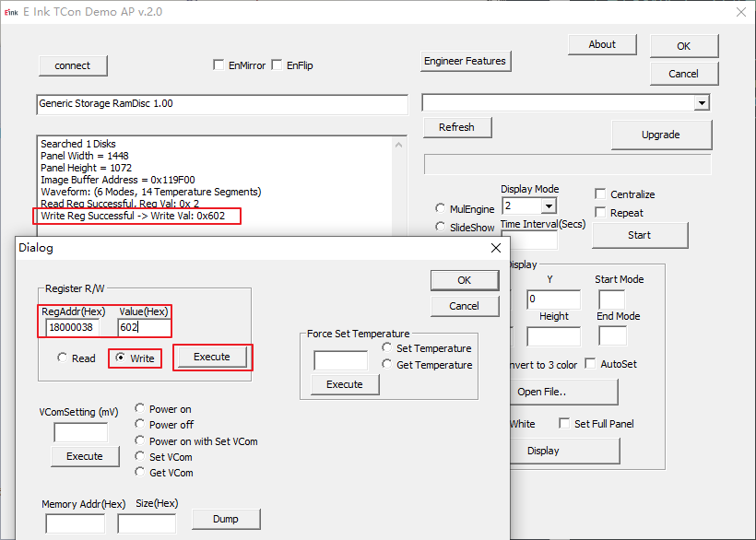Click the Generic Storage RamDisc device field
This screenshot has width=756, height=540.
222,104
